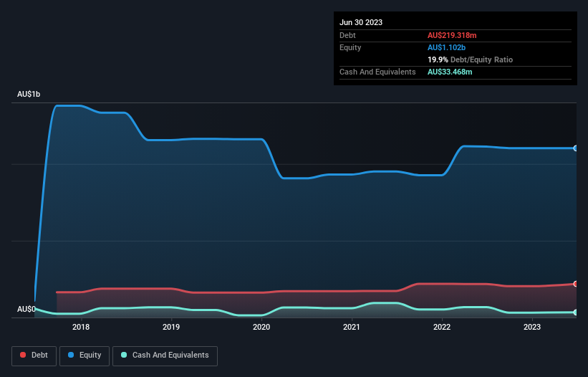Screen dimensions: 588x377
Task: Click the AU$219.318m debt value
Action: point(452,35)
